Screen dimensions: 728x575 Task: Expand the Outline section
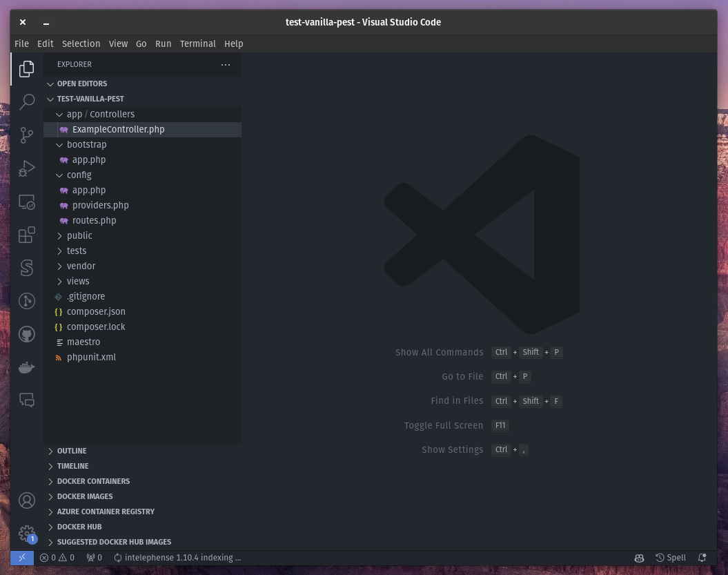click(x=143, y=451)
